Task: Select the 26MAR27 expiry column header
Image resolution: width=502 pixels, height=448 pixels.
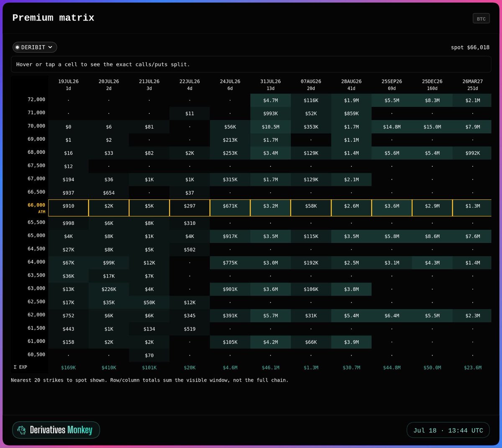Action: pos(473,84)
